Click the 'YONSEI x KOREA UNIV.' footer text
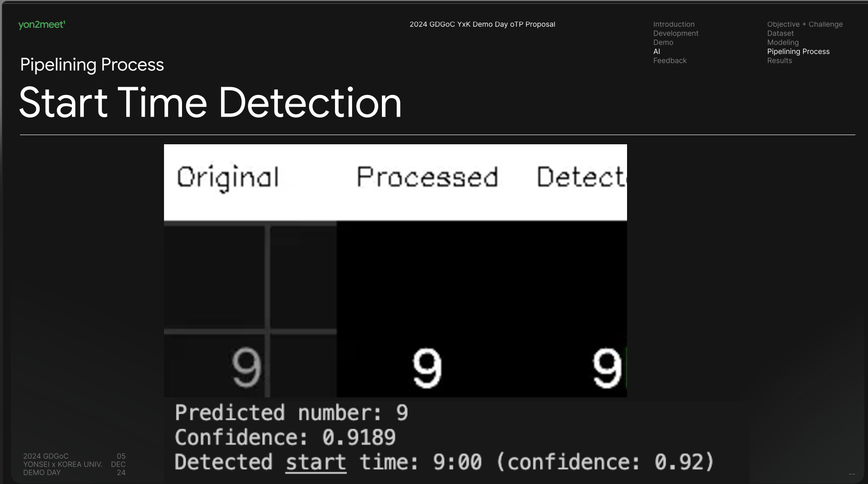This screenshot has width=868, height=484. [x=63, y=464]
